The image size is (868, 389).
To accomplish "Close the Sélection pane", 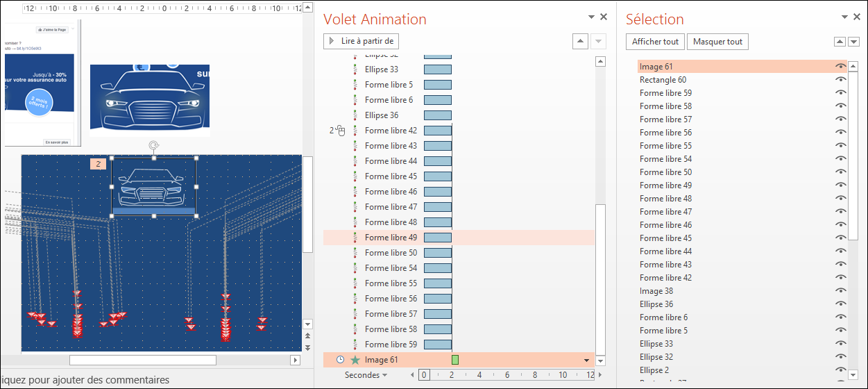I will pyautogui.click(x=858, y=17).
